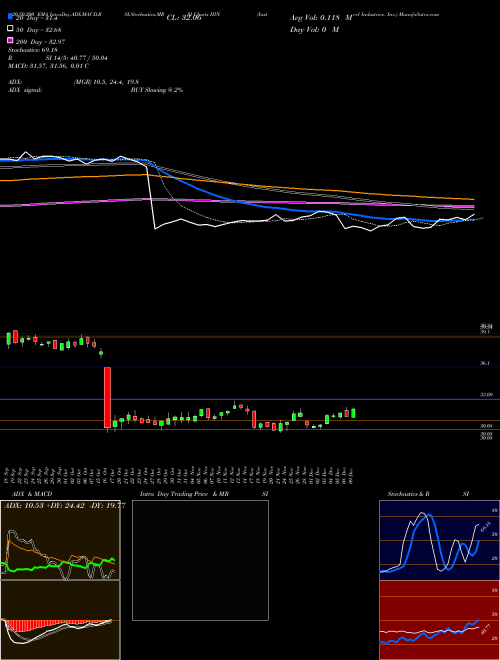500x660 pixels.
Task: Click the blue Stochastics chart panel
Action: [439, 540]
